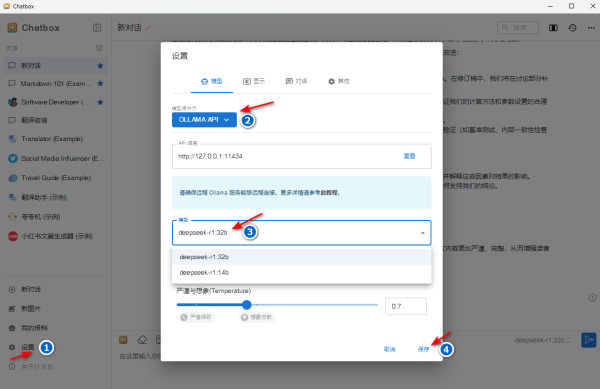The image size is (600, 389).
Task: Collapse the model combobox using its arrow
Action: click(423, 233)
